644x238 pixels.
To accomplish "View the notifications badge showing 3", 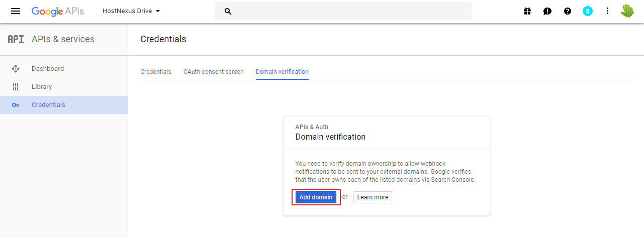I will pyautogui.click(x=588, y=11).
